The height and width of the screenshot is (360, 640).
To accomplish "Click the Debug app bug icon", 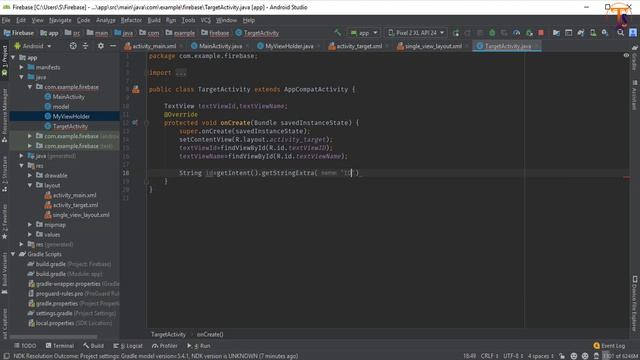I will click(x=492, y=33).
